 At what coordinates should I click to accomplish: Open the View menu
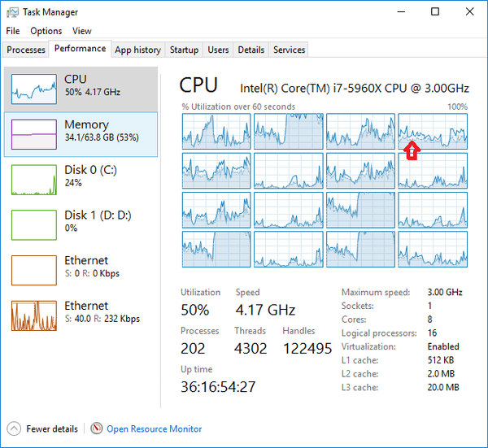click(x=82, y=31)
